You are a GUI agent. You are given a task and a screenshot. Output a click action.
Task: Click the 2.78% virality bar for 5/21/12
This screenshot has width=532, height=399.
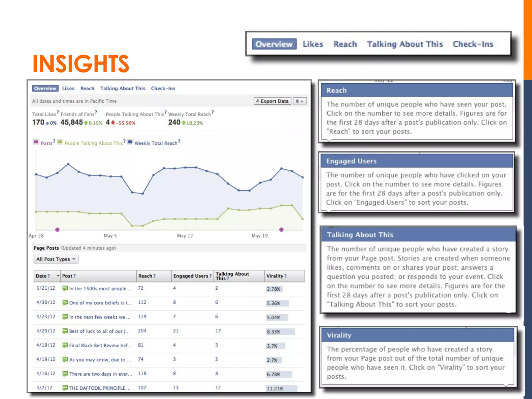[x=274, y=289]
